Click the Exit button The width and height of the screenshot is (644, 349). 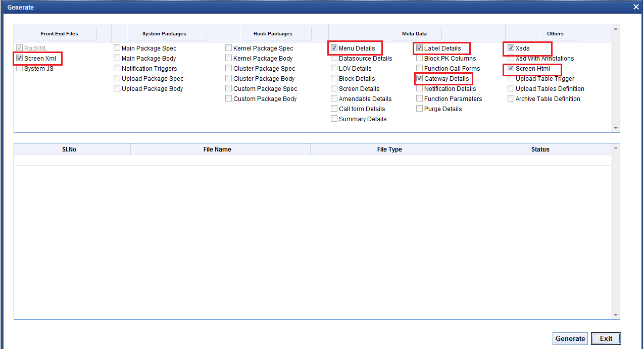tap(606, 339)
